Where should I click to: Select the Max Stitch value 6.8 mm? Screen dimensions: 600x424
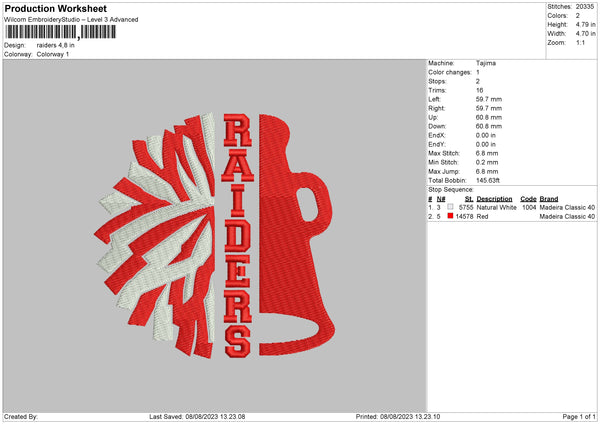click(487, 153)
